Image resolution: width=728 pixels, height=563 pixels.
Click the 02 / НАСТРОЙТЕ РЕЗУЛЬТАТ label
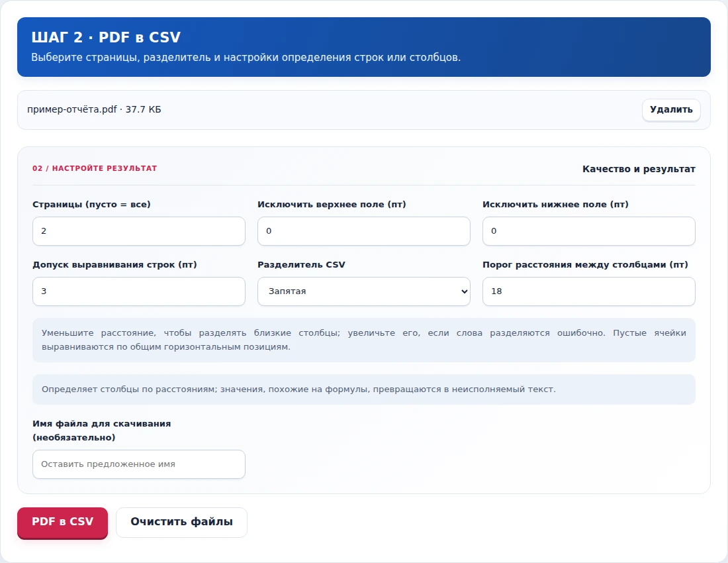pos(95,168)
